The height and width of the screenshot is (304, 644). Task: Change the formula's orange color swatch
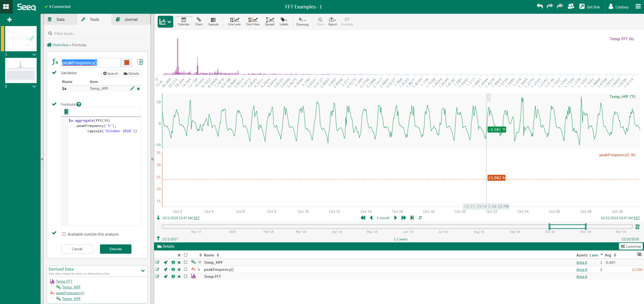click(x=126, y=62)
